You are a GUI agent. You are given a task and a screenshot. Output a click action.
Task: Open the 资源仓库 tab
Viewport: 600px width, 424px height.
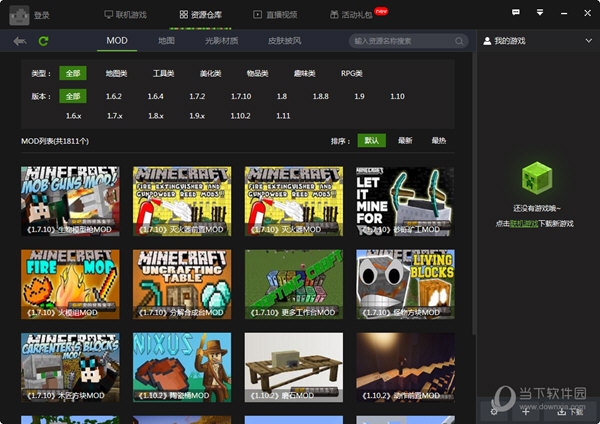tap(201, 15)
